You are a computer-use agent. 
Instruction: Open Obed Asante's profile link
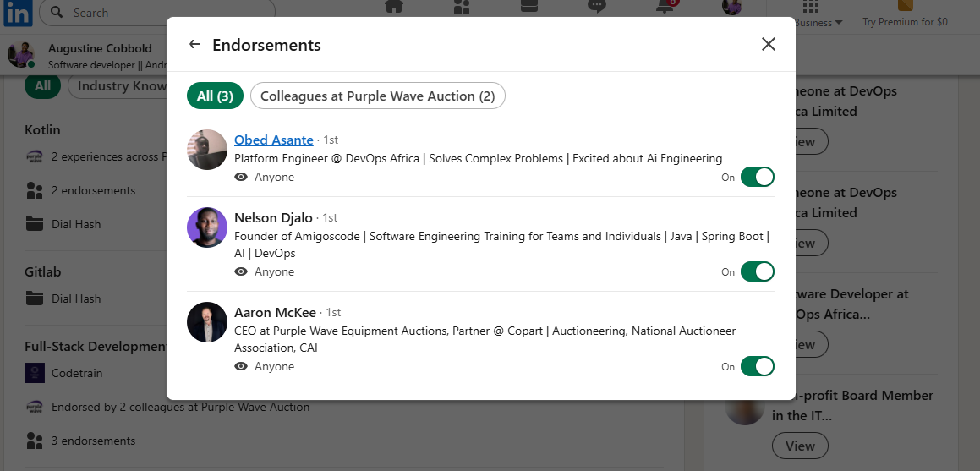pos(274,140)
